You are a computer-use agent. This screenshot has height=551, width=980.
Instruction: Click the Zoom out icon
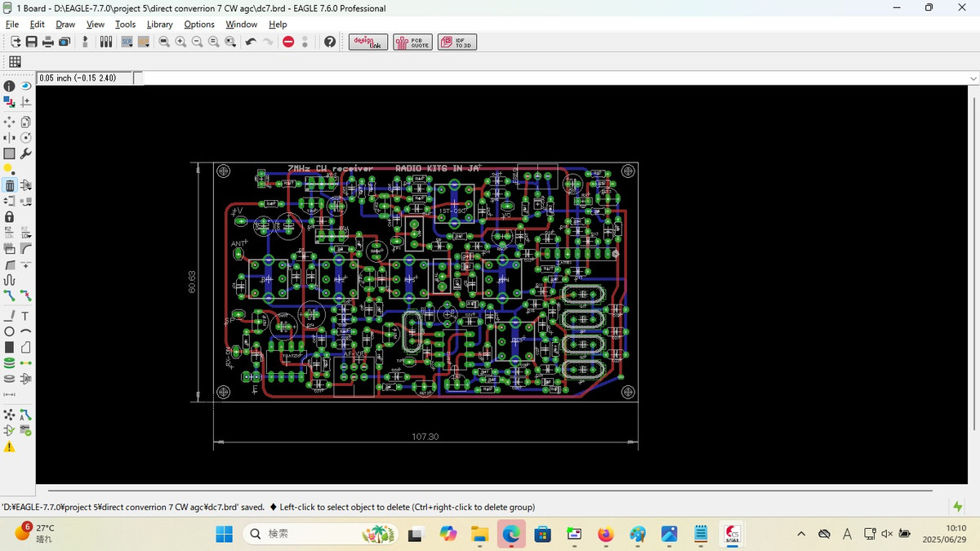tap(197, 42)
